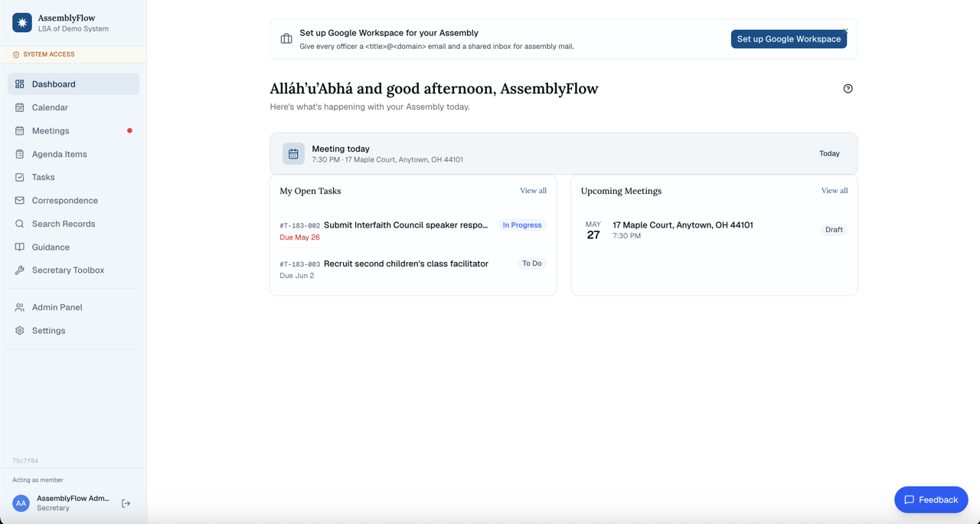The image size is (980, 524).
Task: Click the Agenda Items clipboard icon
Action: pyautogui.click(x=20, y=154)
